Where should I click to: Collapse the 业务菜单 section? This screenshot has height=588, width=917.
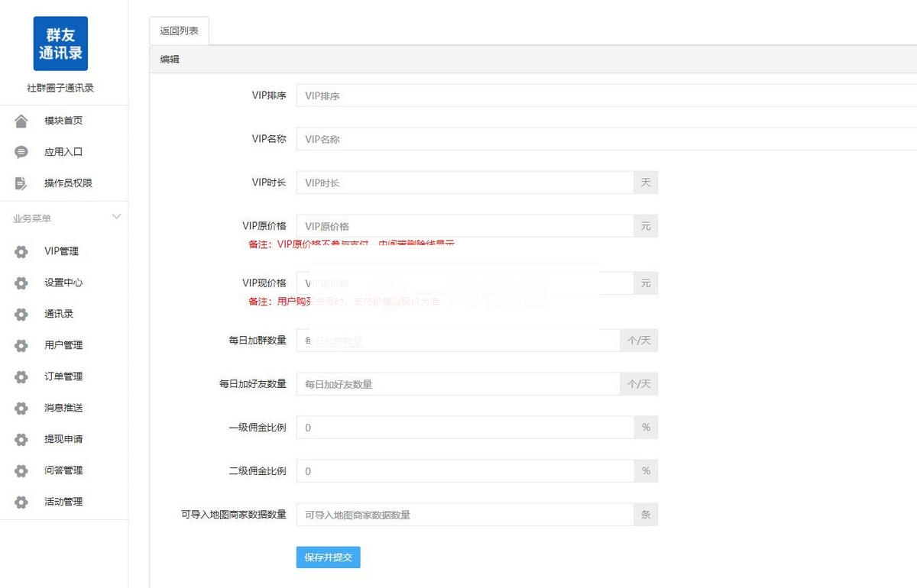pos(116,217)
